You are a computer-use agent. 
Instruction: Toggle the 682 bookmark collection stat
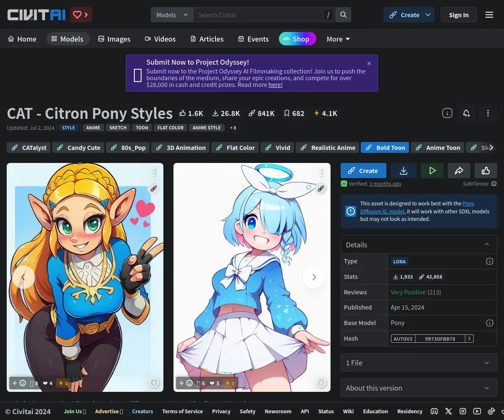click(294, 113)
